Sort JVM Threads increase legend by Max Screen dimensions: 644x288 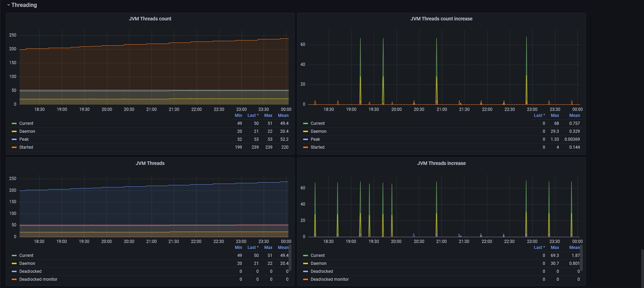point(555,248)
